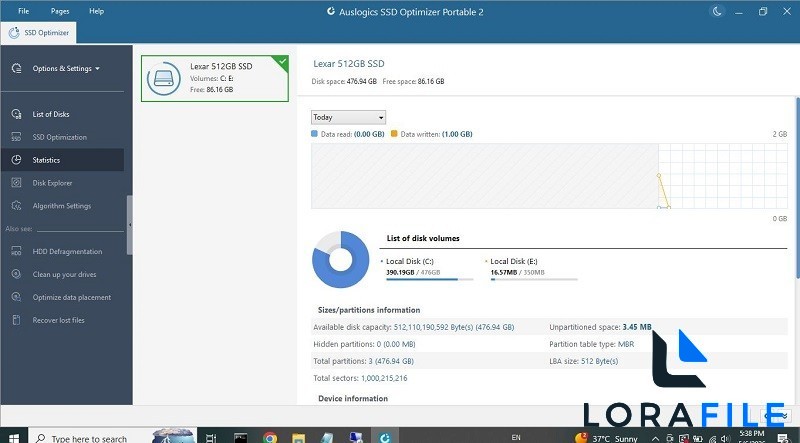Show hidden tray icons chevron
Viewport: 800px width, 443px height.
(655, 438)
